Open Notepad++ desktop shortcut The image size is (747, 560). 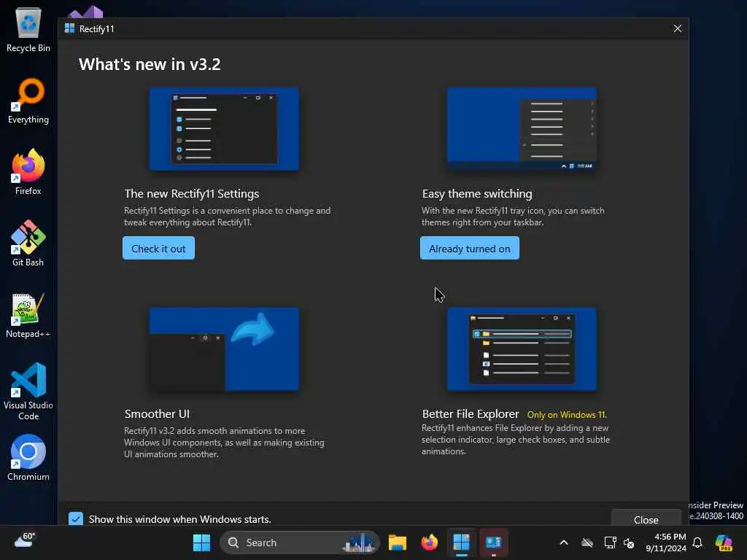[28, 315]
